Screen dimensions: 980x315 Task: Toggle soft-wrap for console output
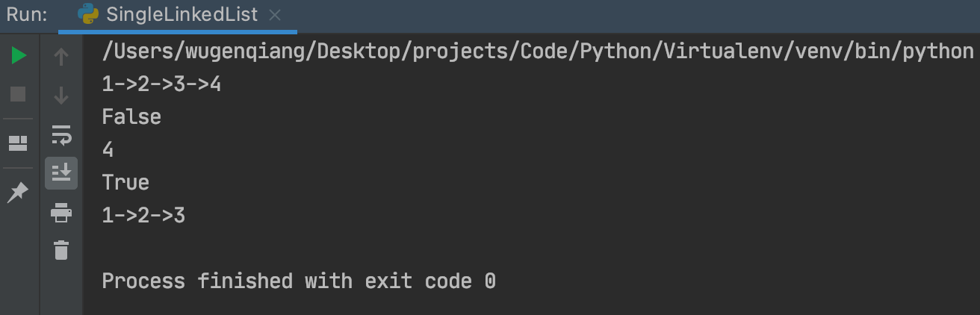[61, 134]
